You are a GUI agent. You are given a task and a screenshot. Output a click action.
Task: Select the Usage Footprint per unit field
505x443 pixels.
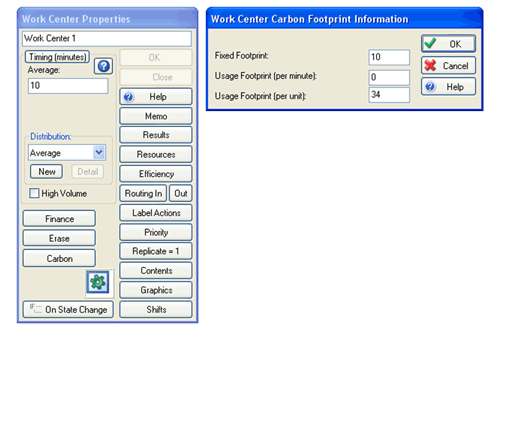coord(389,95)
